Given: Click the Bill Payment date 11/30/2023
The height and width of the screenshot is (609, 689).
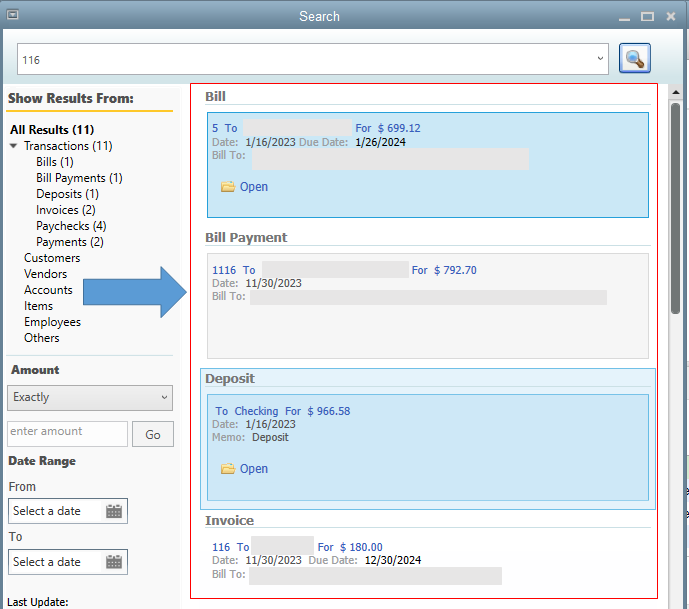Looking at the screenshot, I should tap(273, 283).
